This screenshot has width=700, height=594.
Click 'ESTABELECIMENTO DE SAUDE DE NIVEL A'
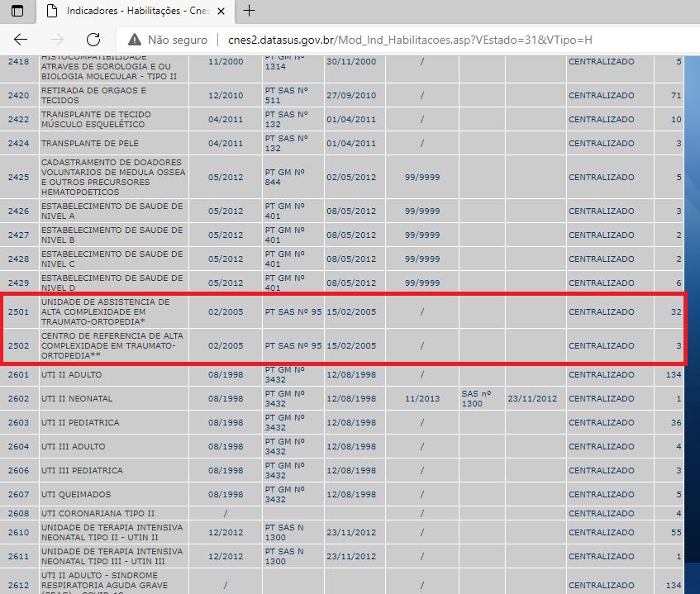click(x=112, y=211)
